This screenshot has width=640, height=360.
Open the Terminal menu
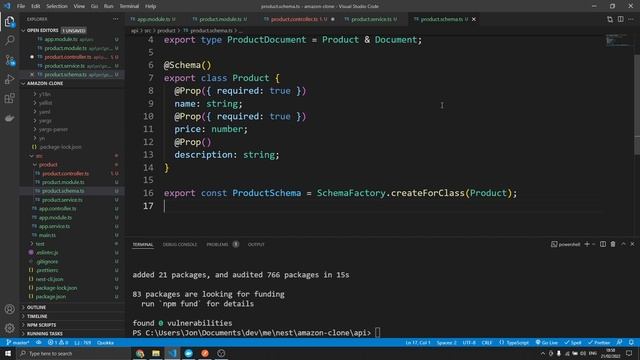pos(129,6)
